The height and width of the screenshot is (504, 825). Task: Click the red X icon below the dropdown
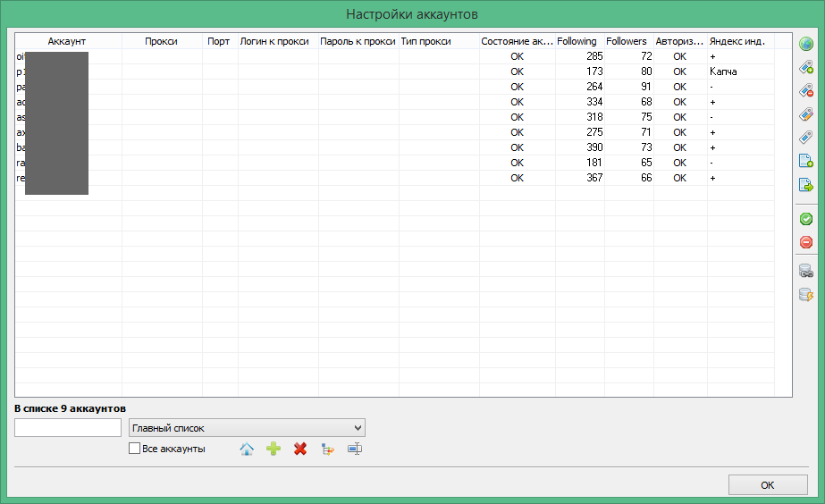[300, 449]
